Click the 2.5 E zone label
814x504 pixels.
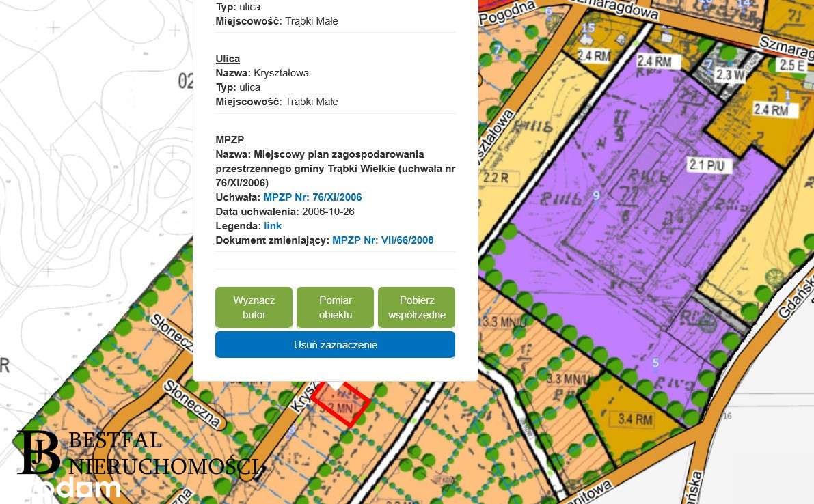(792, 66)
